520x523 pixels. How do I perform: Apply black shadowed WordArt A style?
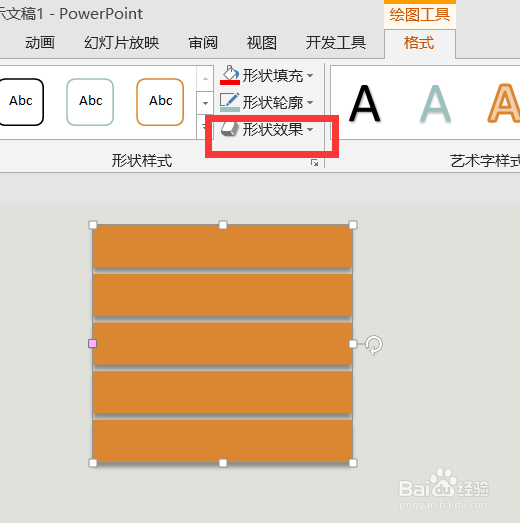pos(365,104)
